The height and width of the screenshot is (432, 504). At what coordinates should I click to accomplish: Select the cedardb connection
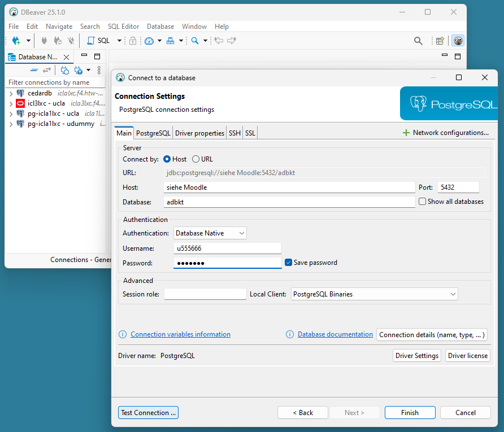[x=40, y=93]
